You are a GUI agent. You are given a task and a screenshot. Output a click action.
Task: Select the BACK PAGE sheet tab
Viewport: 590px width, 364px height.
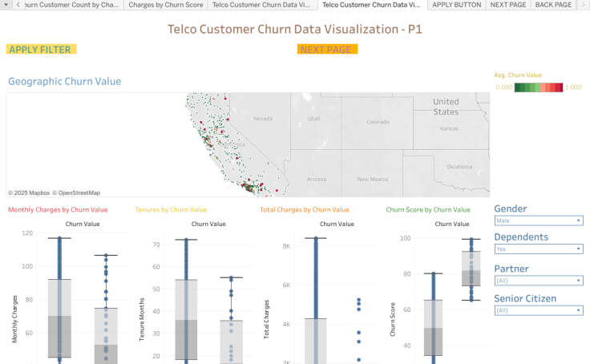[x=553, y=5]
